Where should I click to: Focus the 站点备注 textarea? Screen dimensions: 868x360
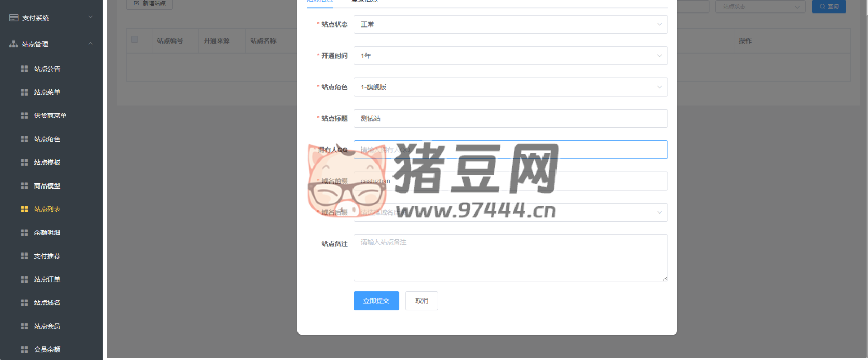tap(510, 258)
